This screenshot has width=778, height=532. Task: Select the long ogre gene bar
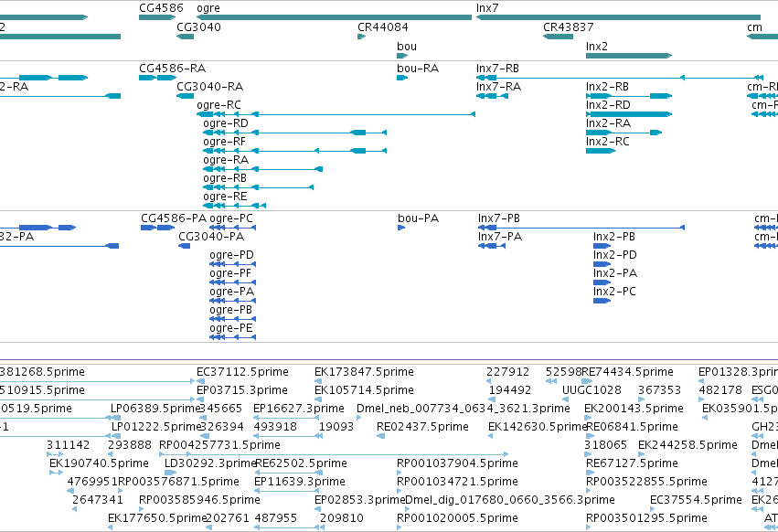point(334,17)
